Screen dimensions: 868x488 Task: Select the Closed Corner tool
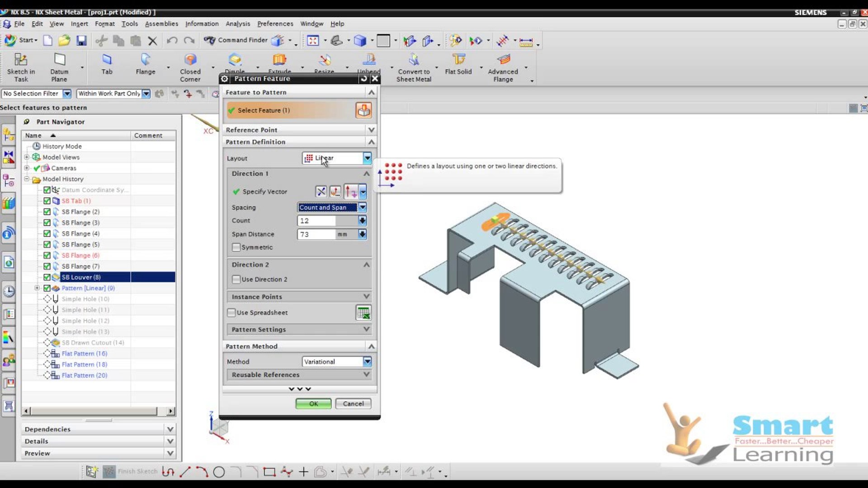pyautogui.click(x=190, y=60)
